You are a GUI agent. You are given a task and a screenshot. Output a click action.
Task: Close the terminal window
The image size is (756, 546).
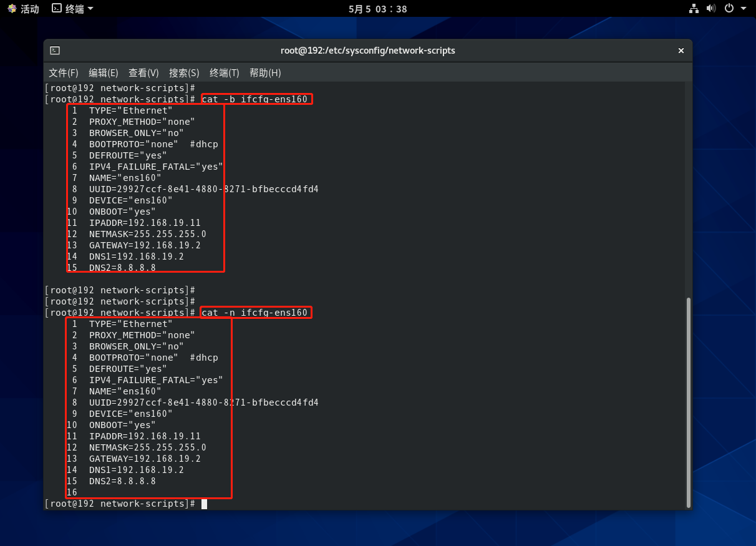[681, 51]
